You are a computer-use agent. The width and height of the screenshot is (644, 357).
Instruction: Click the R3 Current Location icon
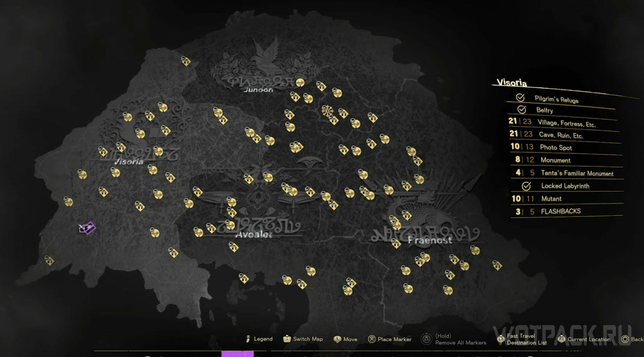coord(561,339)
